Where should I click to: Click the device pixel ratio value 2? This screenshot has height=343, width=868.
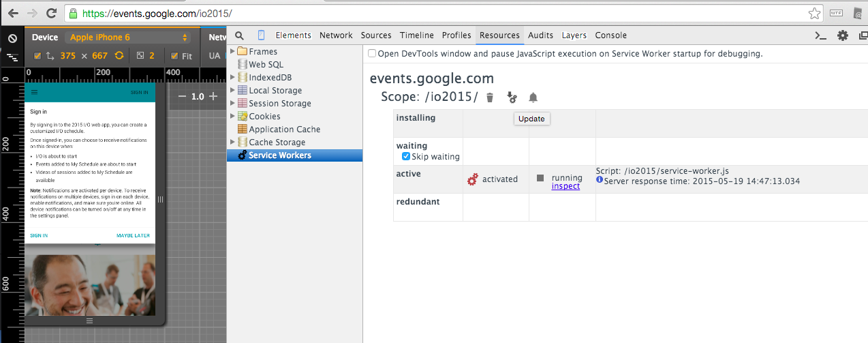(152, 56)
